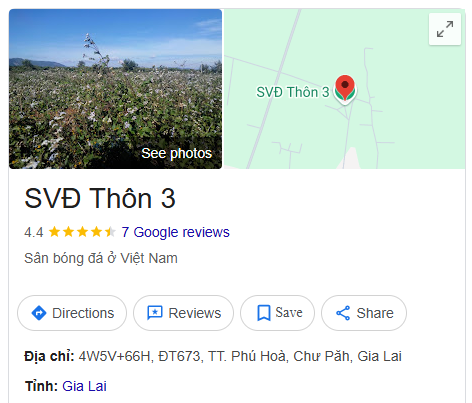Click the Reviews star speech-bubble icon
Image resolution: width=472 pixels, height=403 pixels.
pyautogui.click(x=155, y=313)
